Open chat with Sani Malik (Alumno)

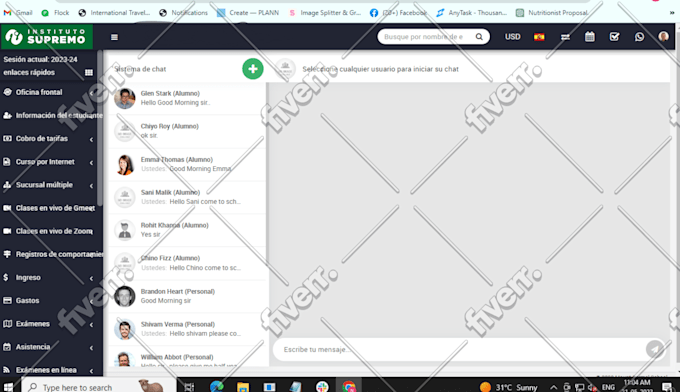187,197
